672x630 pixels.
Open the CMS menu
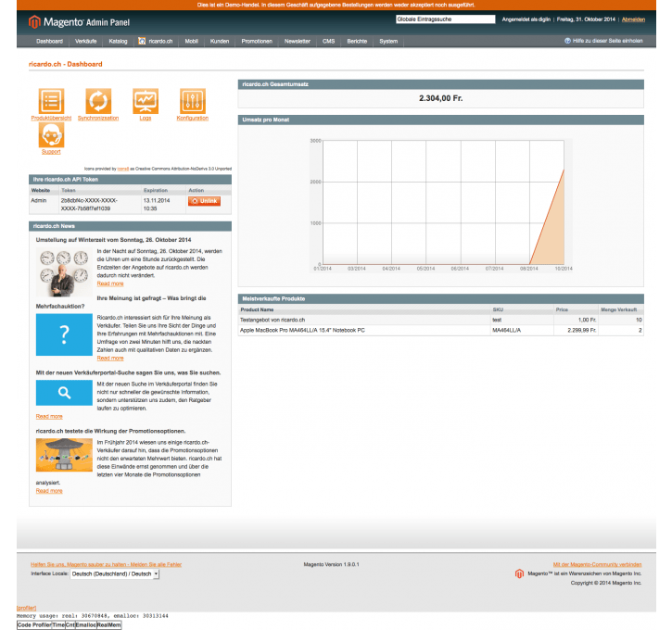[328, 41]
